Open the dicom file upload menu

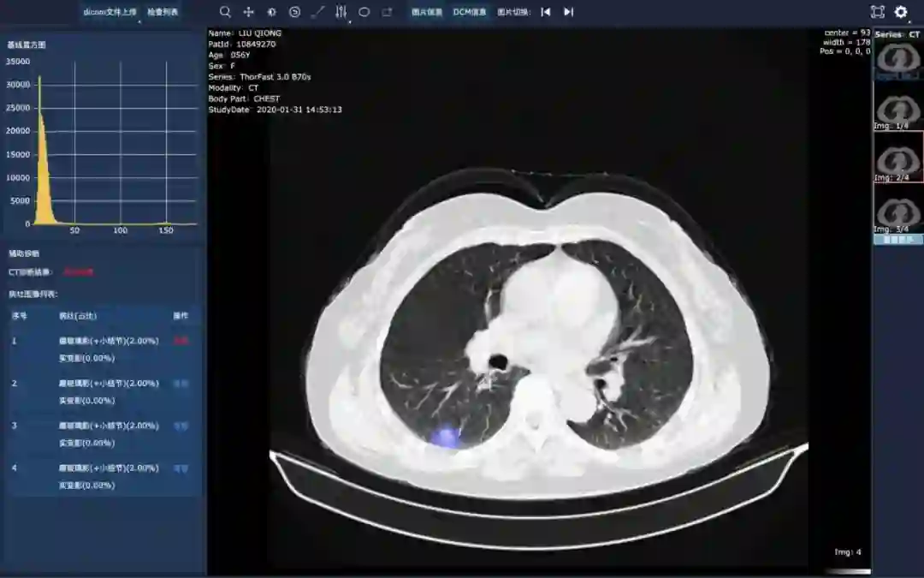pos(110,12)
